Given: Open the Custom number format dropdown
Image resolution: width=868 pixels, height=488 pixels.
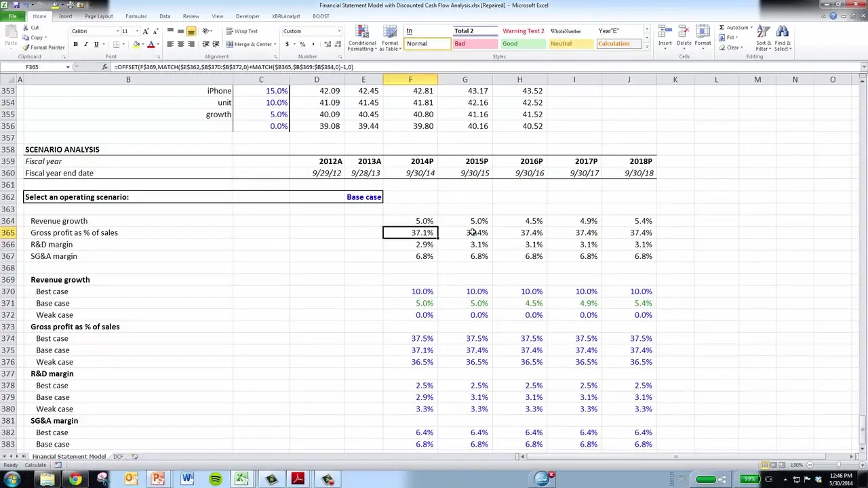Looking at the screenshot, I should (x=339, y=31).
